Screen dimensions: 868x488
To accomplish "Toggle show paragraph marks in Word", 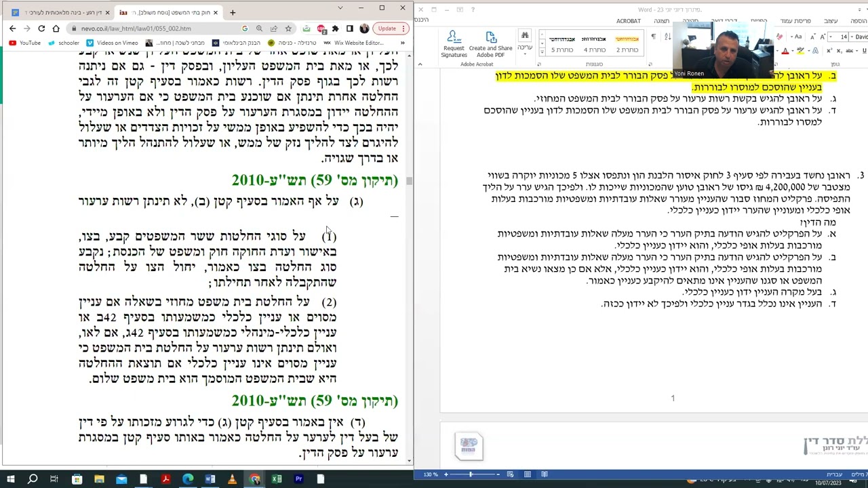I will point(653,37).
